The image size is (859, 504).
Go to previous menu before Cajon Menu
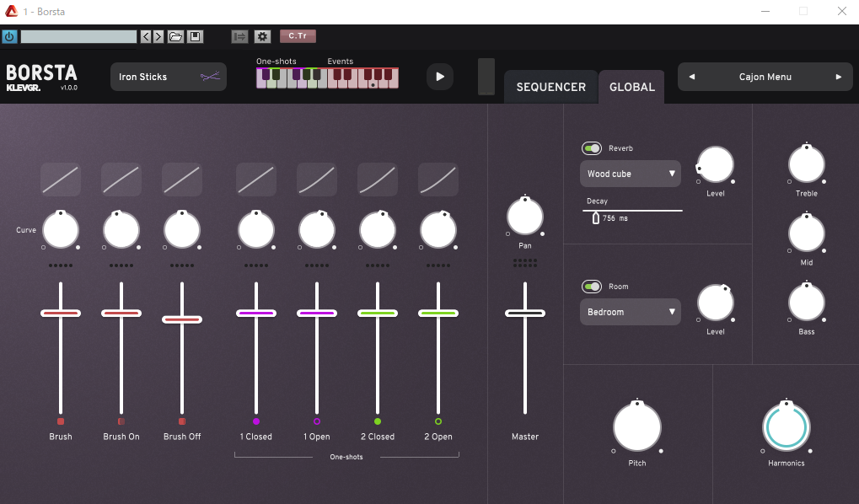tap(692, 77)
